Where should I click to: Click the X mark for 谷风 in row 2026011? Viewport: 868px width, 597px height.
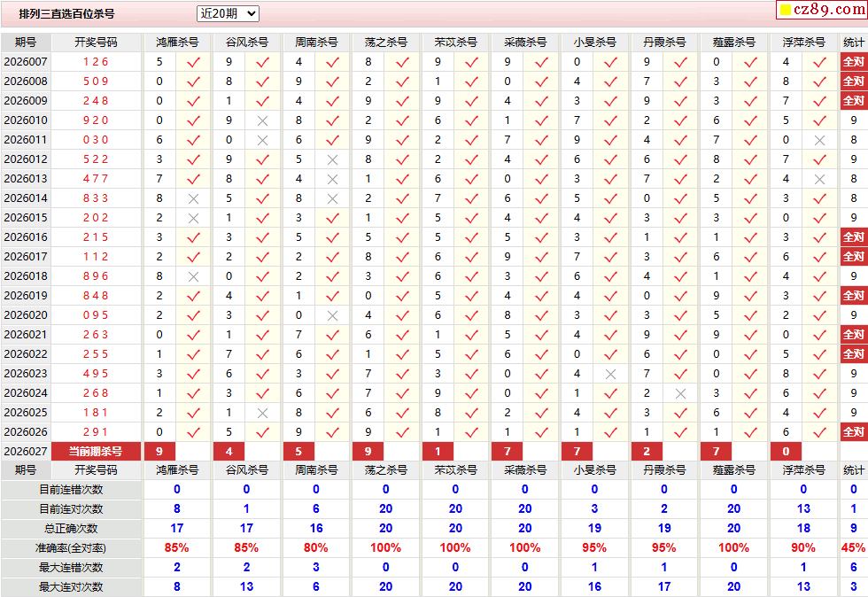point(262,140)
